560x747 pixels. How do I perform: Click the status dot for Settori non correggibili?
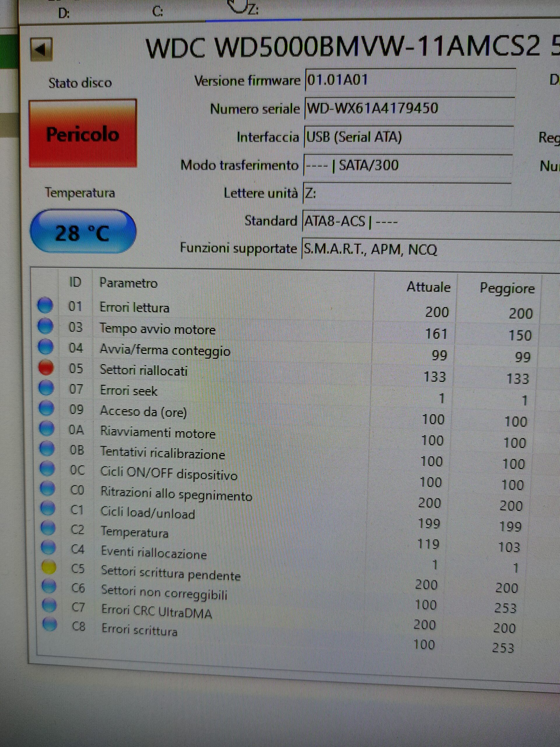coord(49,586)
